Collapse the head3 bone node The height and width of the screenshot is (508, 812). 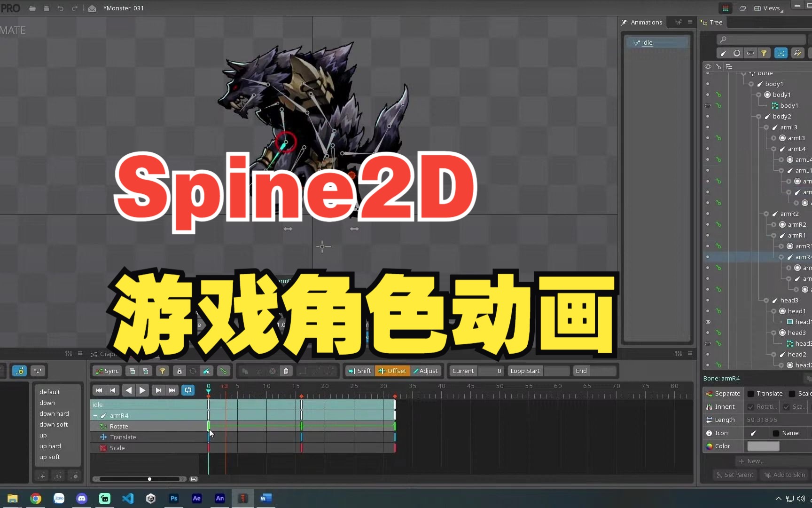[766, 301]
